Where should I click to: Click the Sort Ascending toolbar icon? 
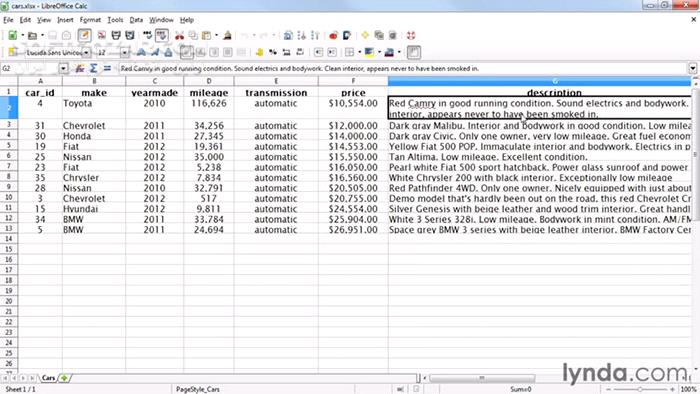pyautogui.click(x=301, y=35)
